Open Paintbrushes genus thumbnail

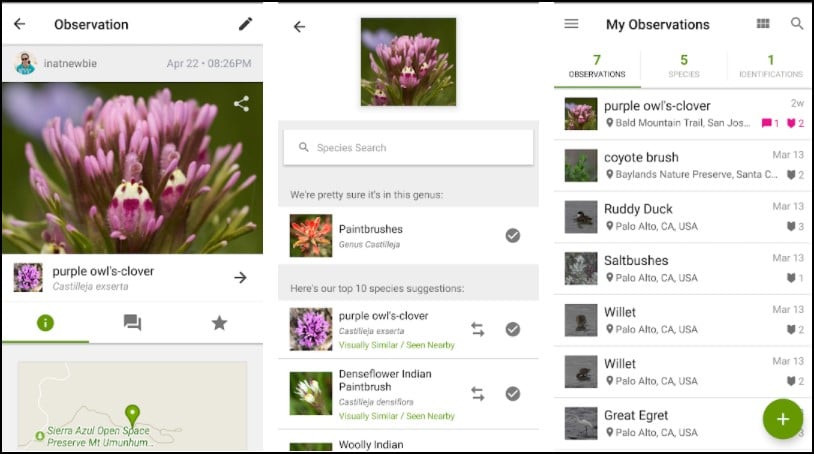tap(310, 236)
